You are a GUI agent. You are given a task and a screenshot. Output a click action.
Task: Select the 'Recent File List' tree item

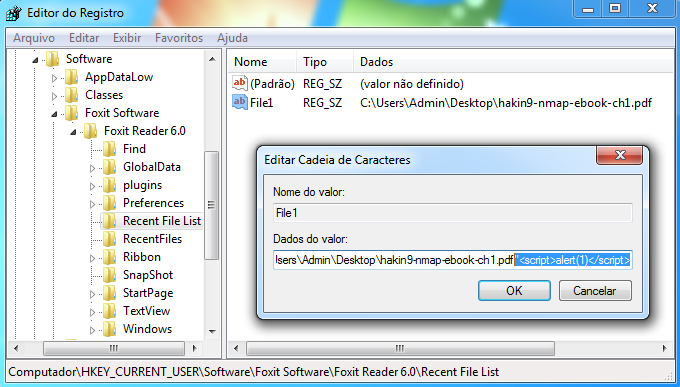[162, 221]
